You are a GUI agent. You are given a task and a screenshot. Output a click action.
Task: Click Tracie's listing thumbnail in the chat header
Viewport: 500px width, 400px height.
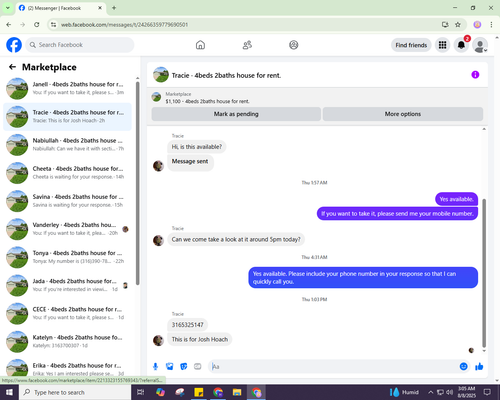point(161,75)
